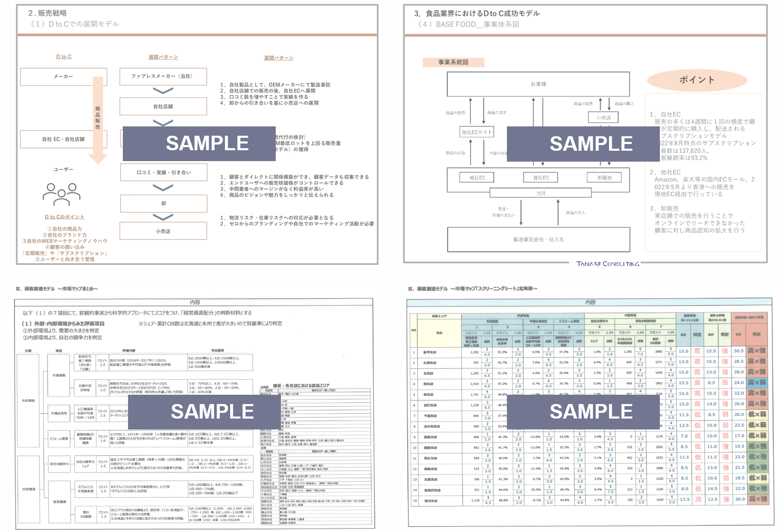Click the 小売店 box in the 事業系統図 diagram
This screenshot has width=778, height=532.
click(x=603, y=118)
